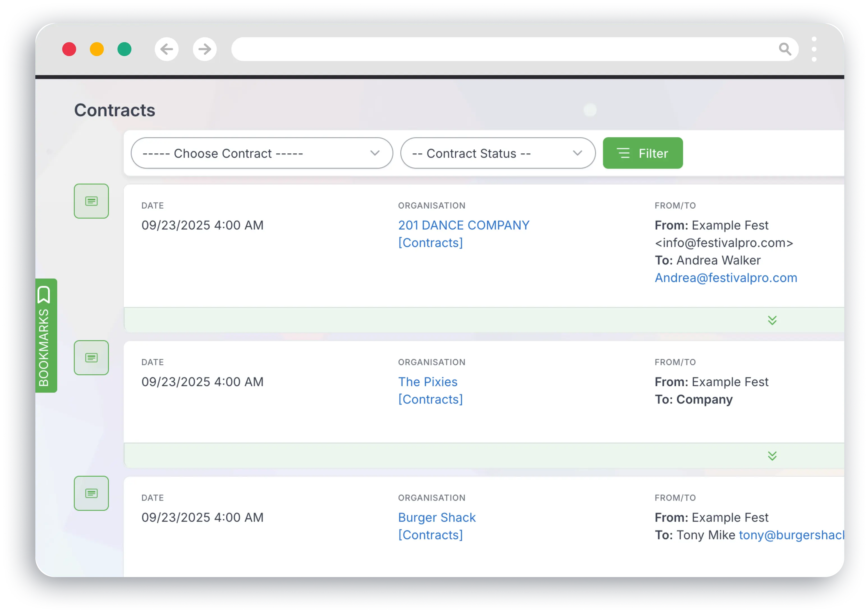
Task: Open the 201 DANCE COMPANY link
Action: [x=463, y=225]
